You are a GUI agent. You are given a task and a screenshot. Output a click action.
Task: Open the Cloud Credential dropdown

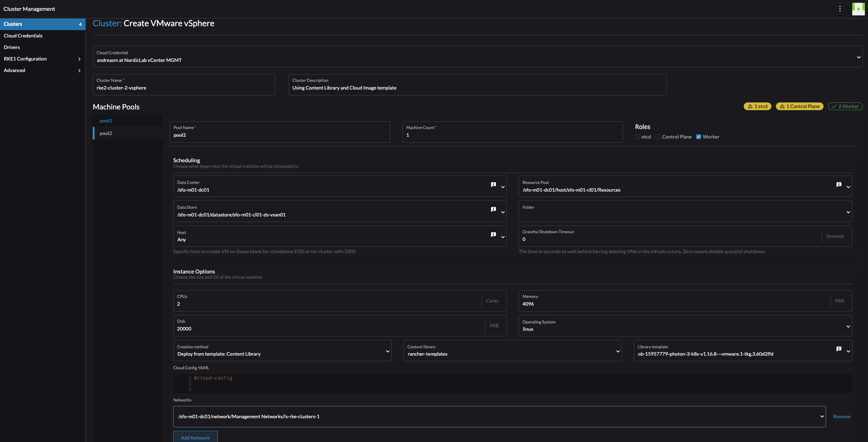(477, 56)
